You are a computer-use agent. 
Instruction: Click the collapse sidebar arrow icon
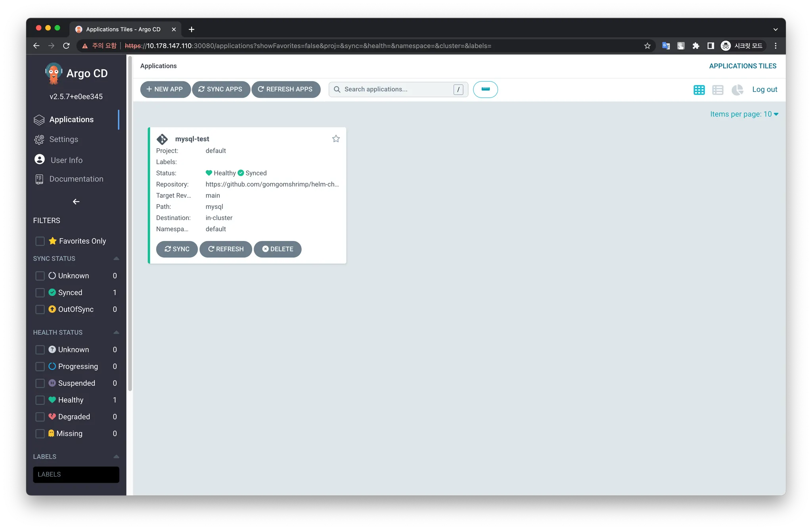pyautogui.click(x=76, y=202)
